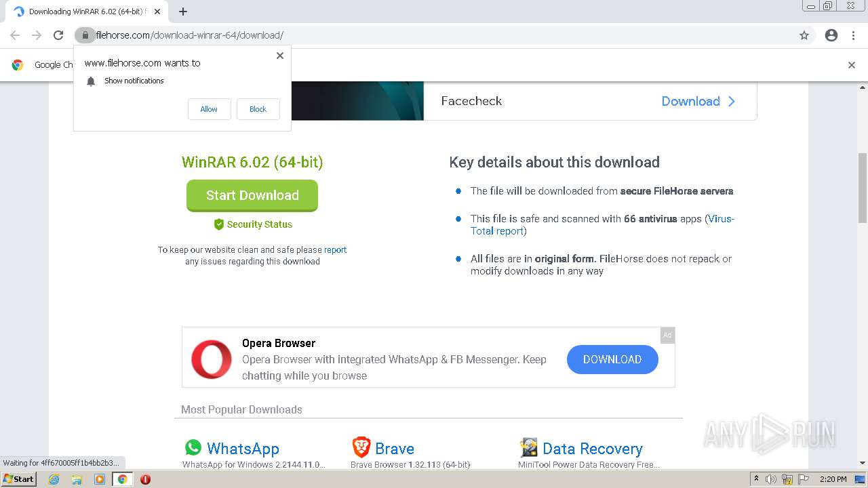Click the page vertical scrollbar thumb
The image size is (868, 488).
863,188
